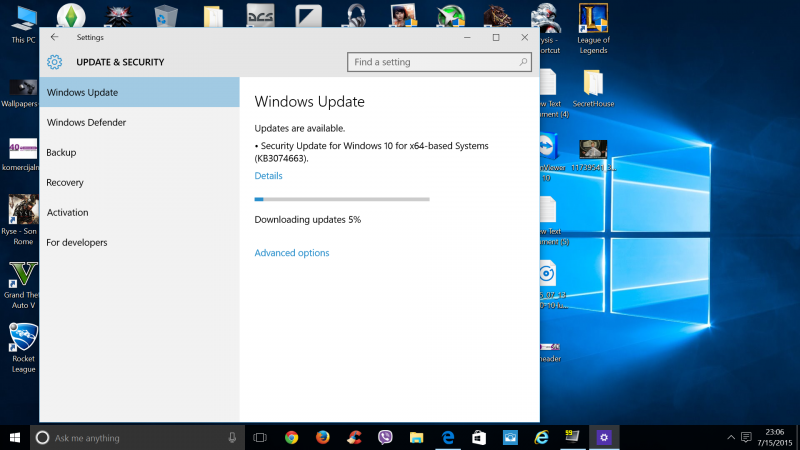Image resolution: width=800 pixels, height=450 pixels.
Task: Open the Action Center notifications icon
Action: (x=746, y=438)
